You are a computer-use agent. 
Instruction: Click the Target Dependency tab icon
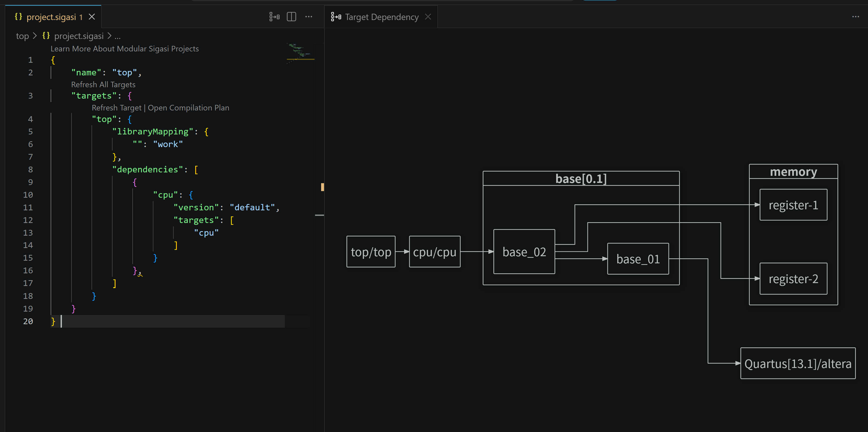[336, 17]
